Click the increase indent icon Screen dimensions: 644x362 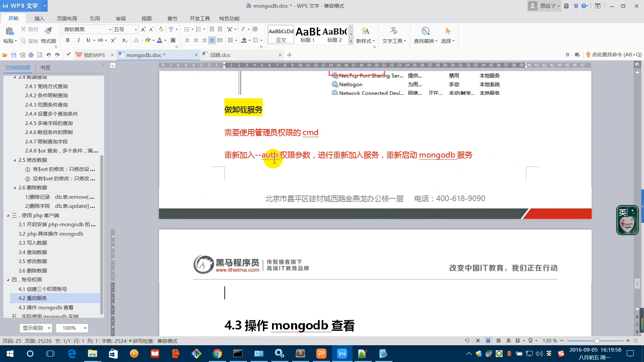pos(220,29)
